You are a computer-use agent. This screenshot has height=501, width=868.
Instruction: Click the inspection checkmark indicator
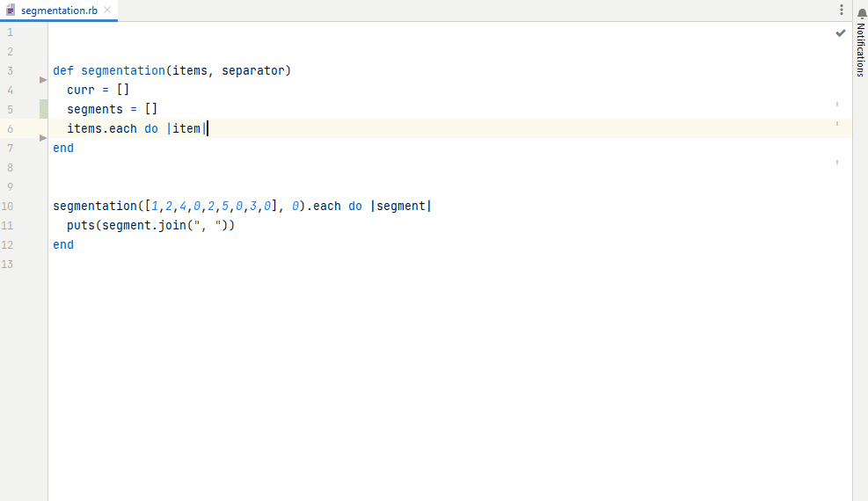tap(841, 33)
